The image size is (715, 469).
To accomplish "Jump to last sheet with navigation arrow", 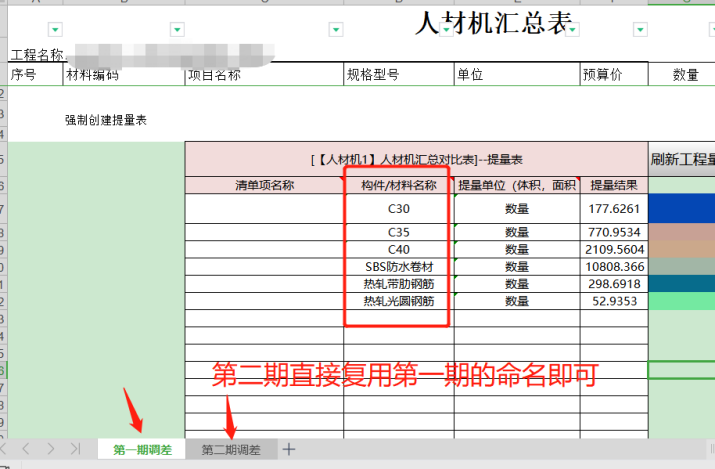I will [x=74, y=450].
